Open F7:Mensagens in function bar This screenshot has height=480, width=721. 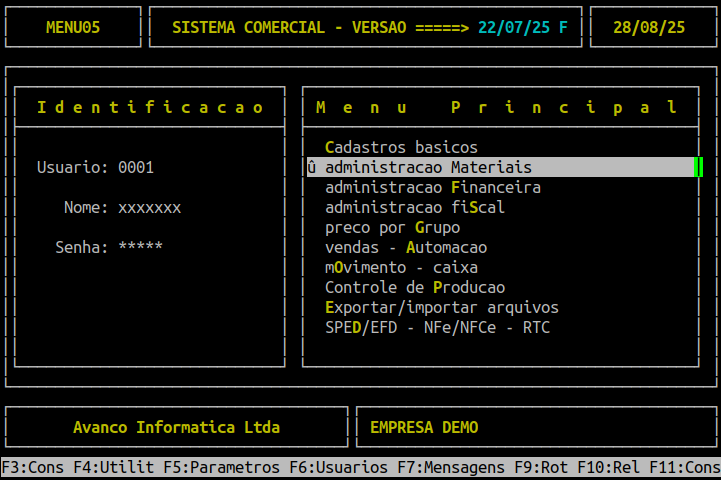451,467
